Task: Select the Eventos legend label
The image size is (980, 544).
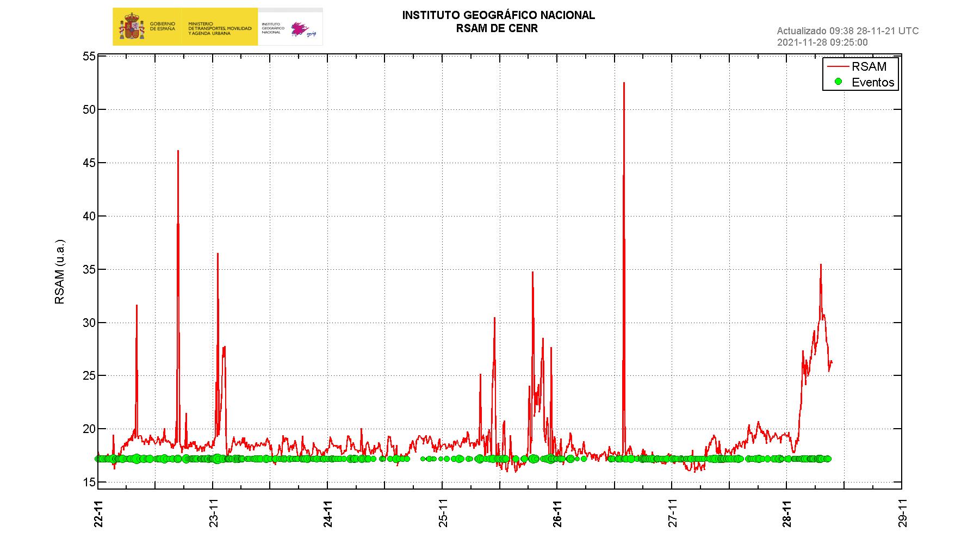Action: (873, 82)
